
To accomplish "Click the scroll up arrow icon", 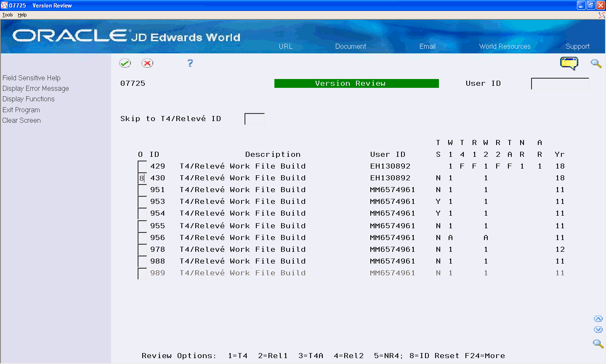I will 598,319.
